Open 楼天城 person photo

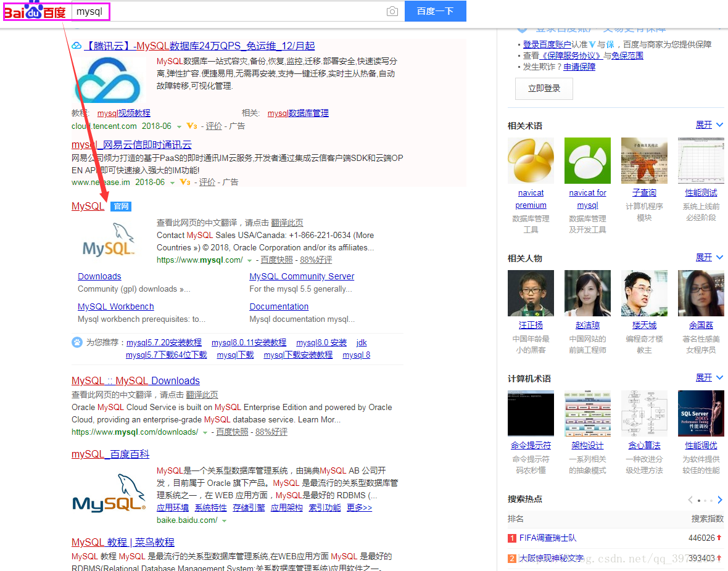click(x=644, y=294)
